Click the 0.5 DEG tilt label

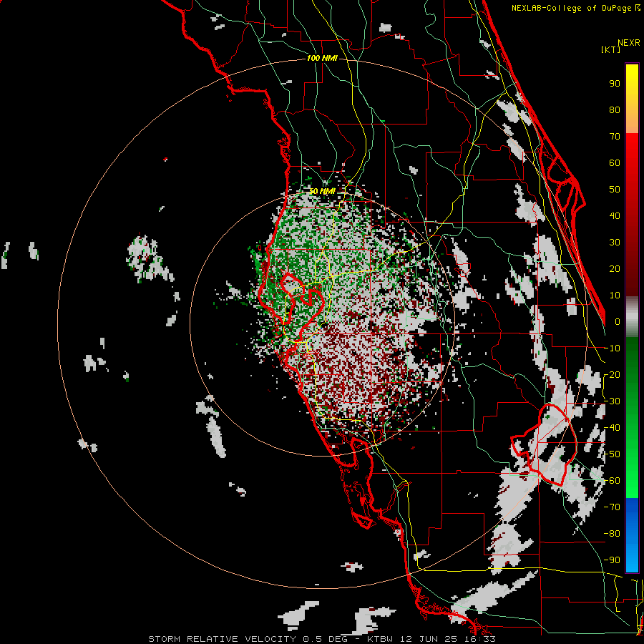pos(326,639)
